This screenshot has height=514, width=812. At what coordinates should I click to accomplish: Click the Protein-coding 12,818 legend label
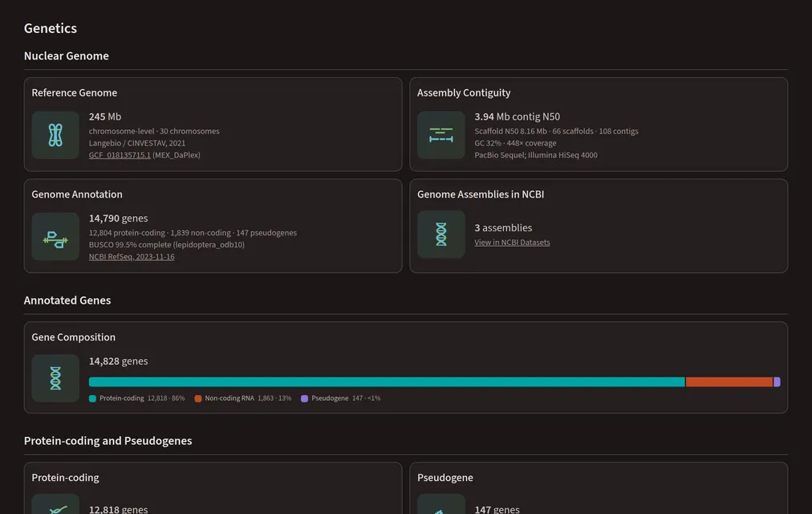pyautogui.click(x=142, y=398)
